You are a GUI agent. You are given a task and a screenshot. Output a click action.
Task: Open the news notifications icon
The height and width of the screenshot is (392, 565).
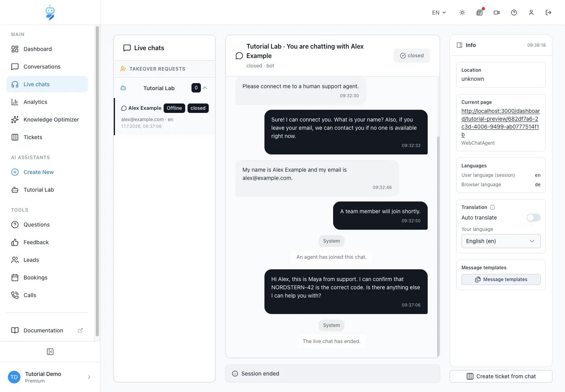tap(479, 13)
